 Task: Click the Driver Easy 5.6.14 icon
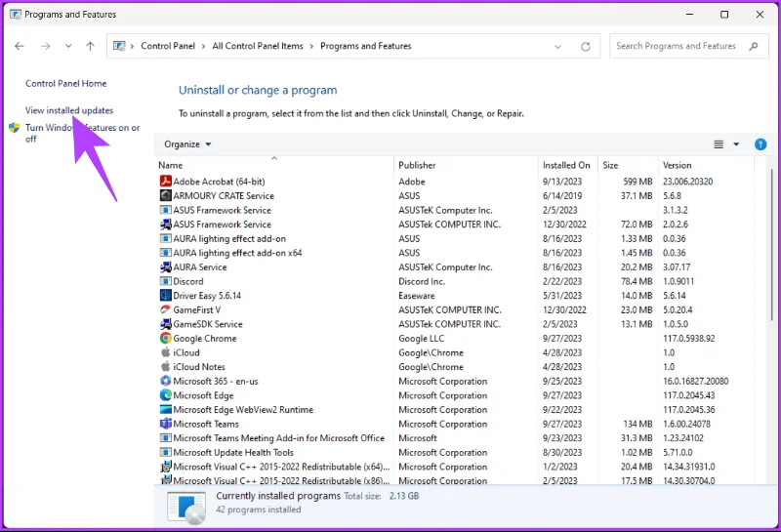[x=165, y=296]
